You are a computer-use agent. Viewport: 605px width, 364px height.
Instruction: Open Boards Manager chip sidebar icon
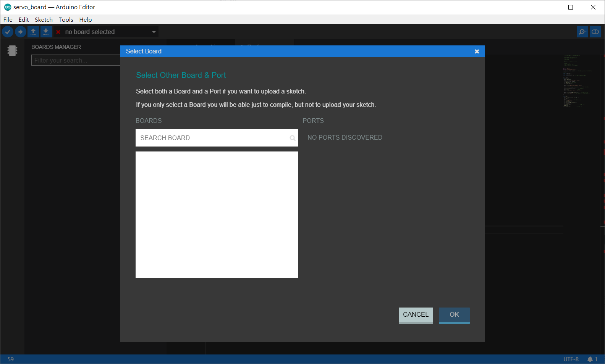12,50
